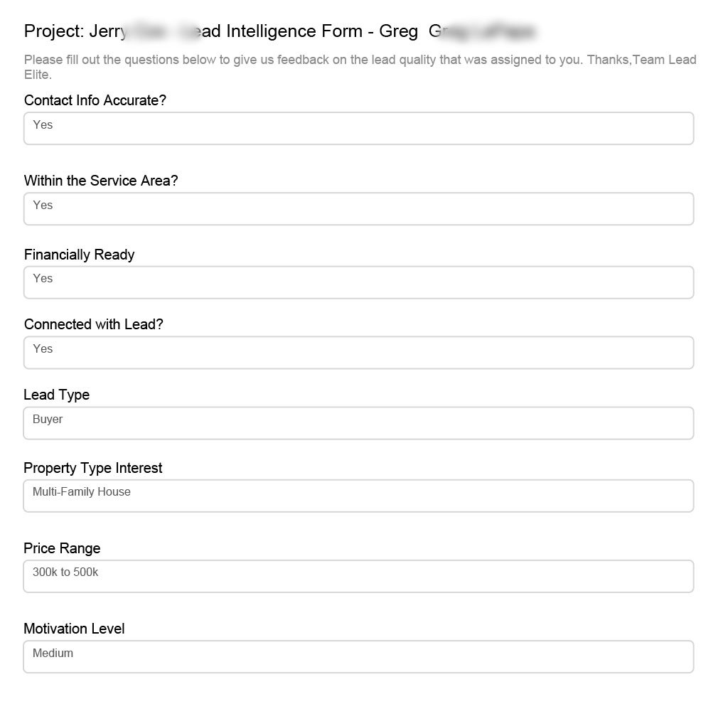Click the Property Type Interest field

358,496
